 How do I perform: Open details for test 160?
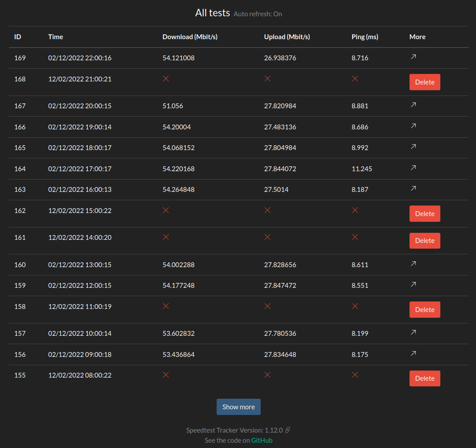[x=413, y=264]
